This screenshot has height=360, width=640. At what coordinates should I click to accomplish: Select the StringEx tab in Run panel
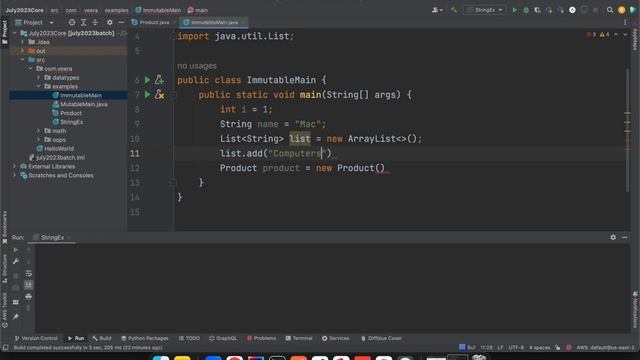click(x=52, y=238)
